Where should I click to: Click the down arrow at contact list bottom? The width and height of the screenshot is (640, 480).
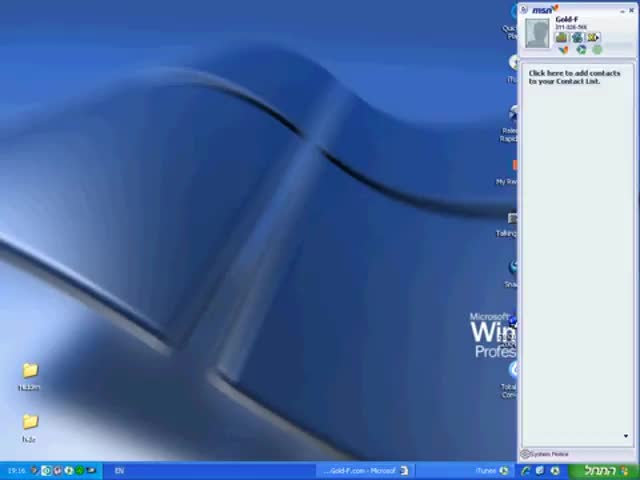pos(626,436)
